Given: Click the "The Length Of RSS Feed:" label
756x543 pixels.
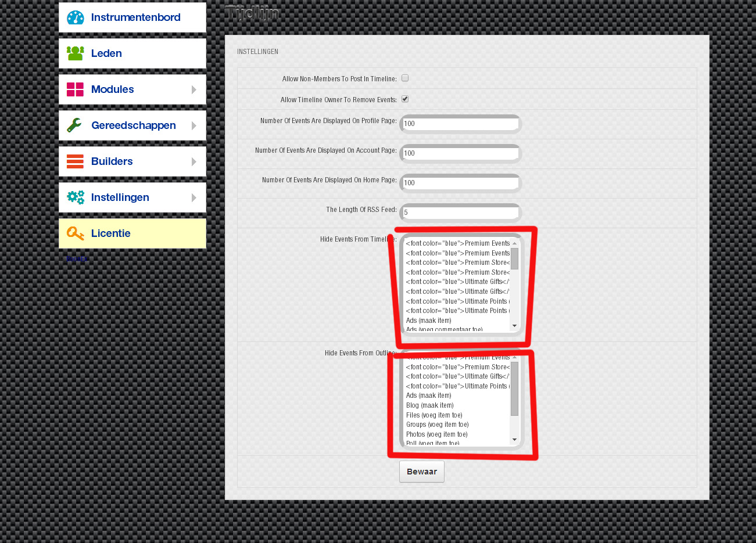Looking at the screenshot, I should pyautogui.click(x=361, y=210).
